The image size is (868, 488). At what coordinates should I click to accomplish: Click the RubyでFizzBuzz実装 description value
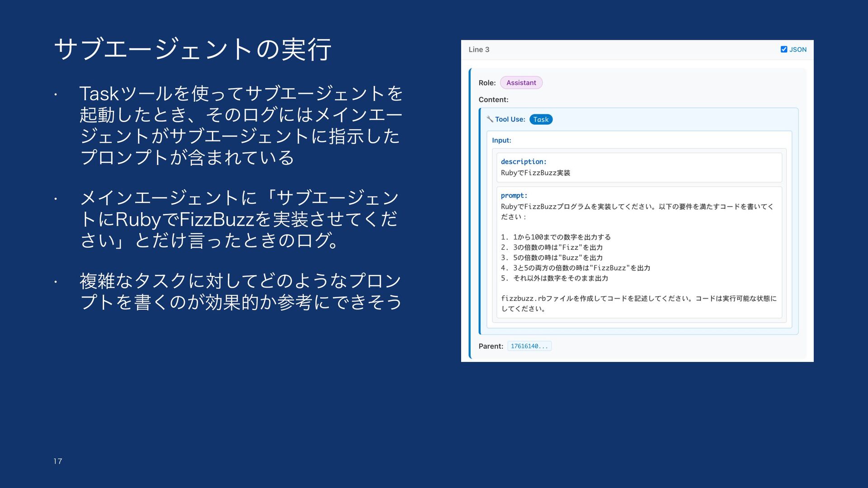point(536,173)
